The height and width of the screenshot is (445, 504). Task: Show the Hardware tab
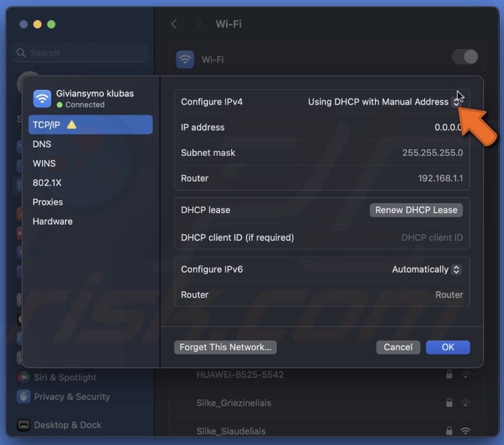tap(52, 221)
